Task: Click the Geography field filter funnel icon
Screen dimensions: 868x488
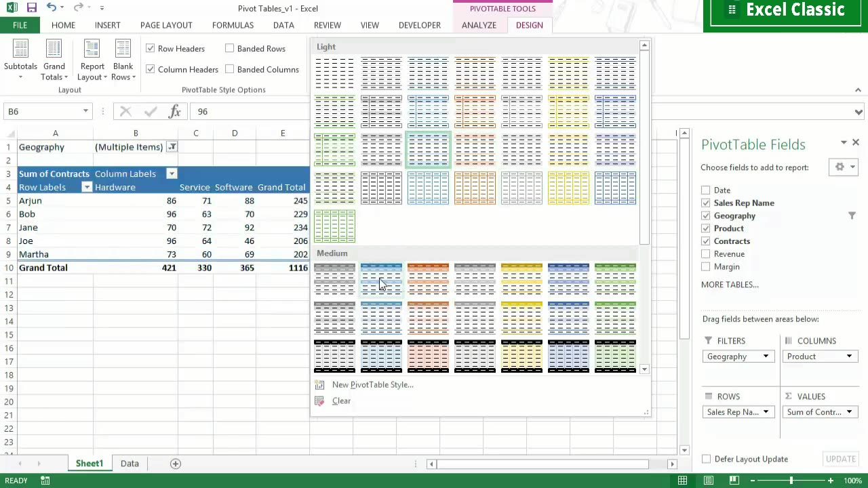Action: tap(852, 216)
